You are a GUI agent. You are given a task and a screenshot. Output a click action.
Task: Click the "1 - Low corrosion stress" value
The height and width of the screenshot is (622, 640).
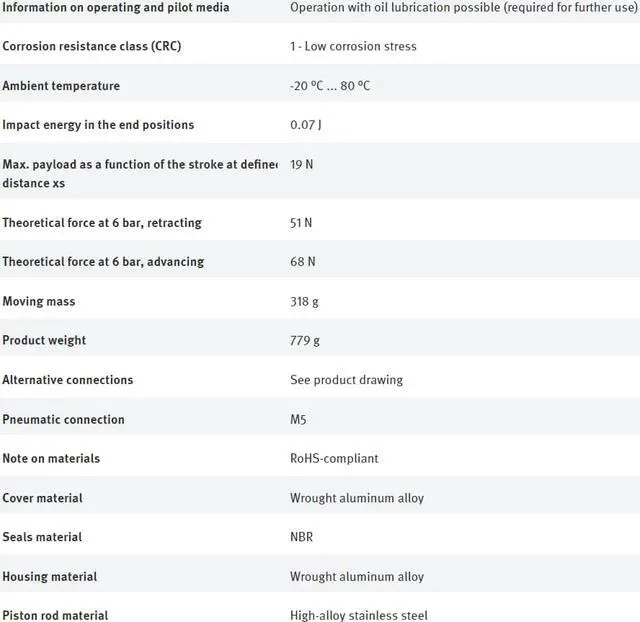[x=353, y=46]
